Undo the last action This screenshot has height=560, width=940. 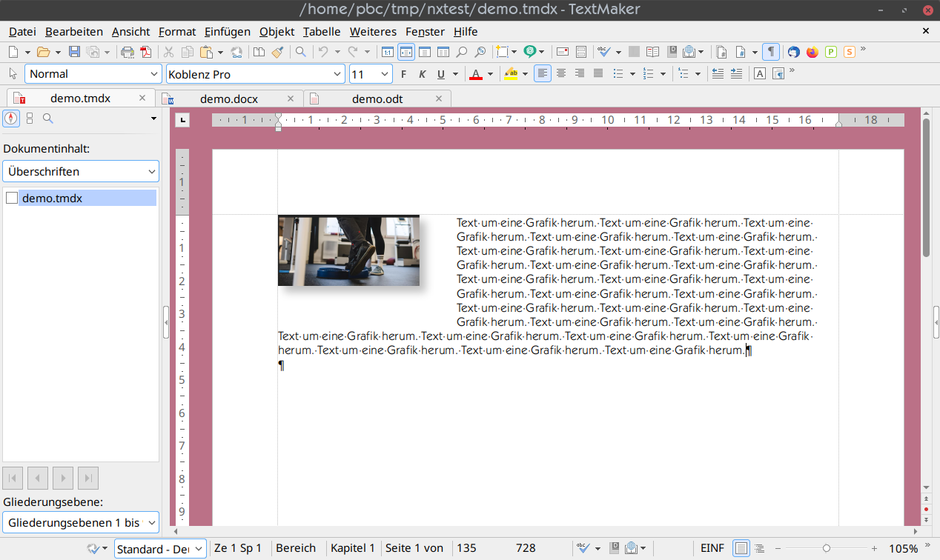coord(323,52)
